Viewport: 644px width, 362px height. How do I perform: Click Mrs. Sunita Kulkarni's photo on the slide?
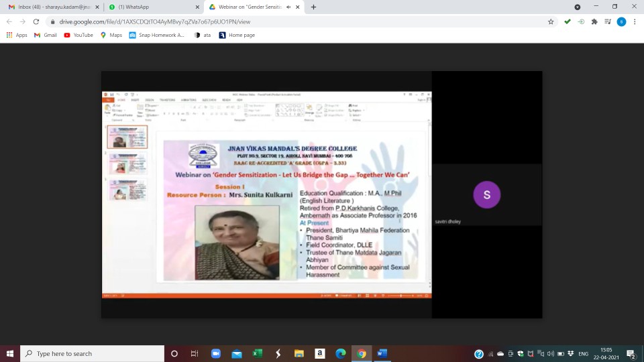pyautogui.click(x=237, y=243)
